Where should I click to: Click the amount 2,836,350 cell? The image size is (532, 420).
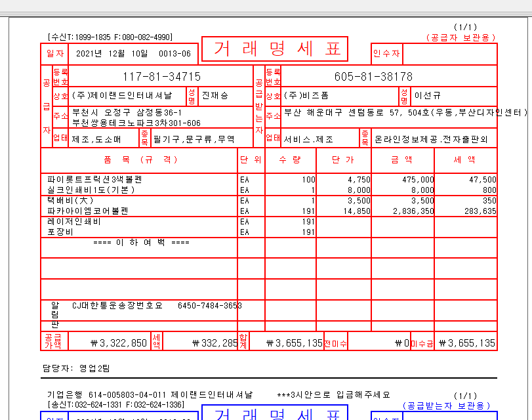(x=413, y=211)
